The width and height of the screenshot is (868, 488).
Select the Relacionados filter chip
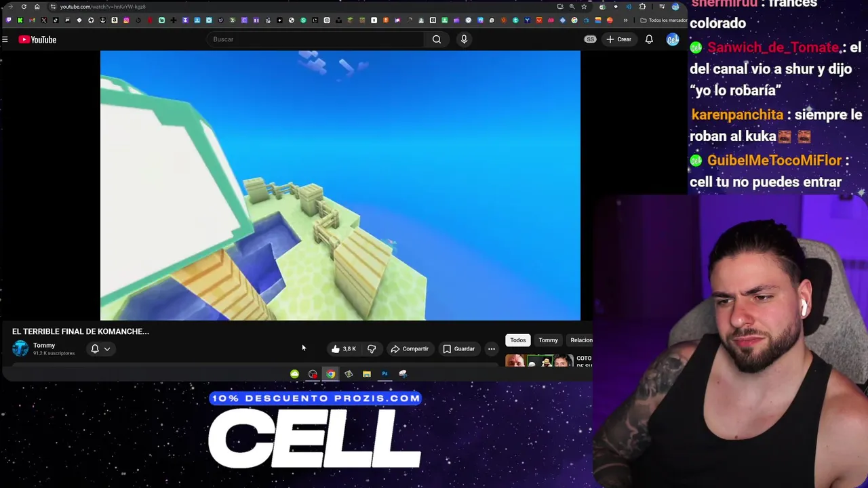point(580,340)
